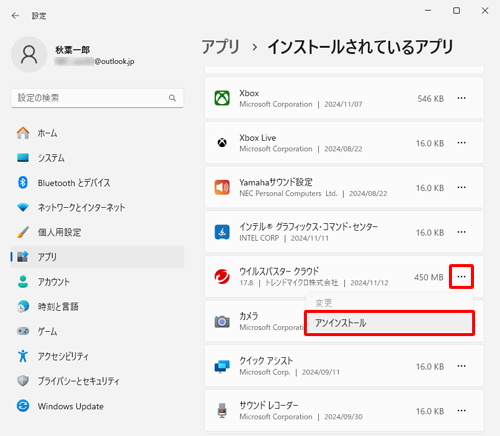Click the NEC Personal Computers Ltd. publisher text
500x436 pixels.
[288, 193]
